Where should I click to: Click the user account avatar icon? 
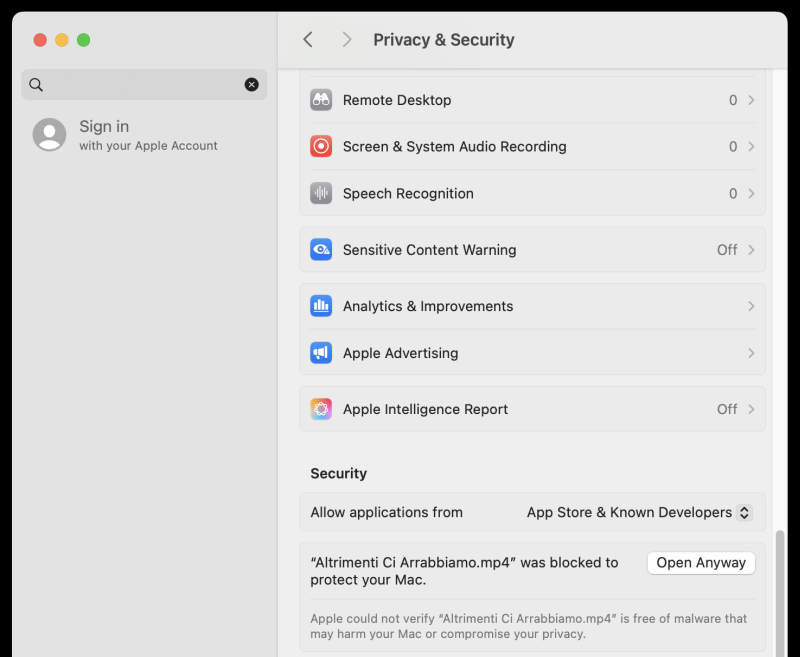pyautogui.click(x=49, y=135)
